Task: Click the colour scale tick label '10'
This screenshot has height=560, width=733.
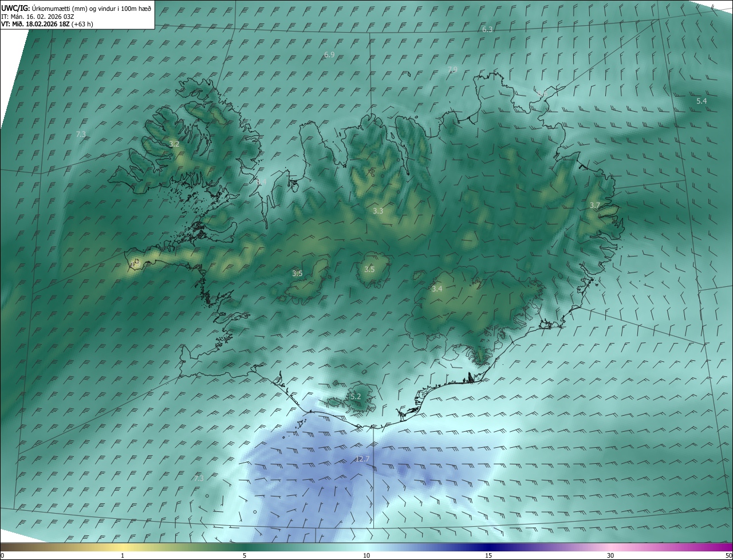Action: [366, 555]
